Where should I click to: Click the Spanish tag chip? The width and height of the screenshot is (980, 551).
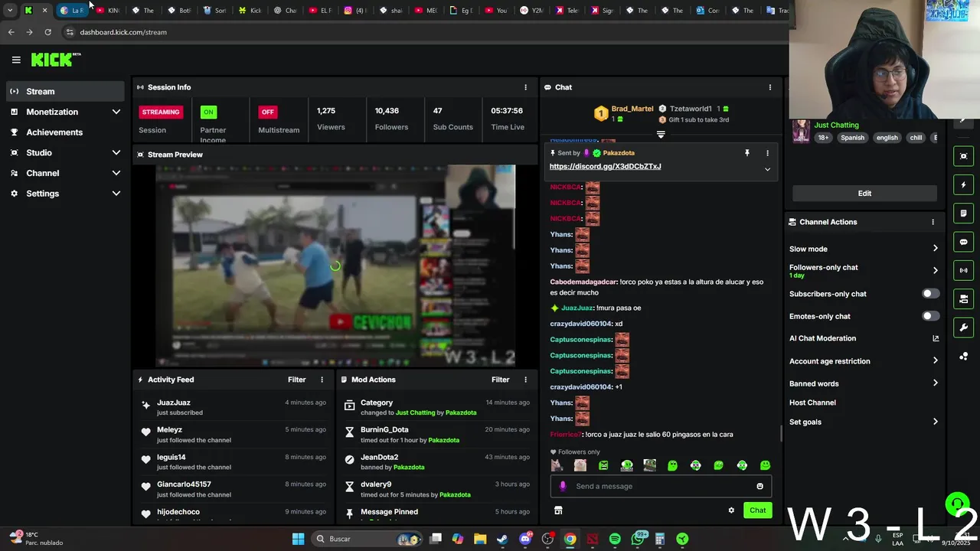[x=852, y=138]
